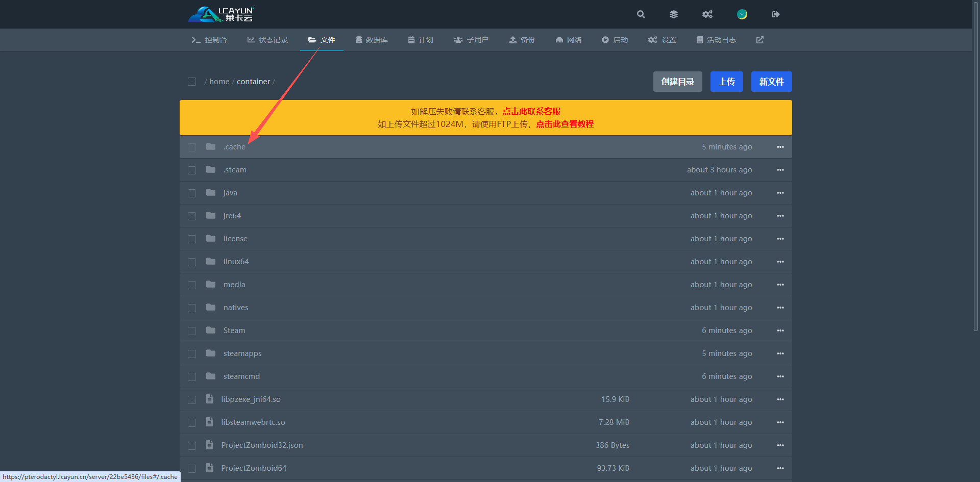Image resolution: width=980 pixels, height=482 pixels.
Task: Open the steamcmd folder icon
Action: point(211,376)
